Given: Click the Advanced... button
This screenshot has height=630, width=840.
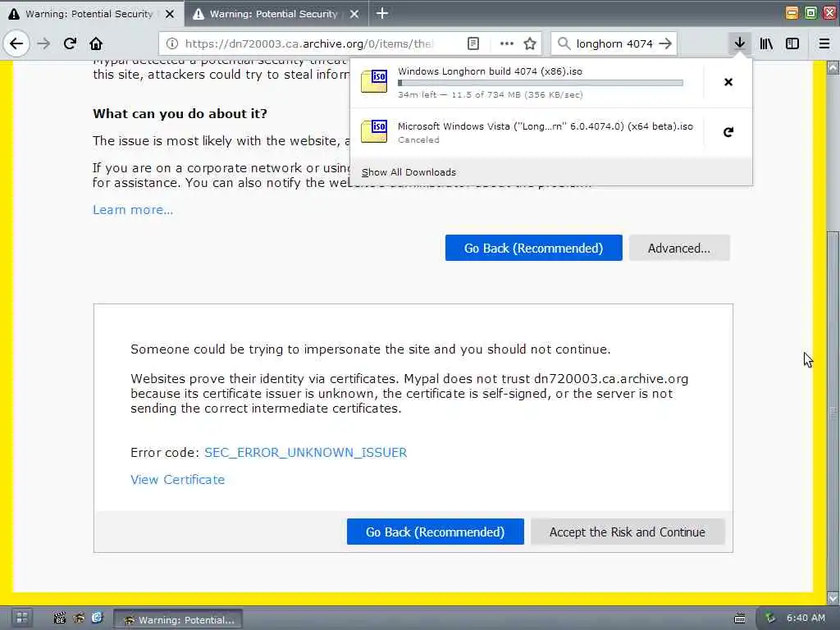Looking at the screenshot, I should [679, 248].
